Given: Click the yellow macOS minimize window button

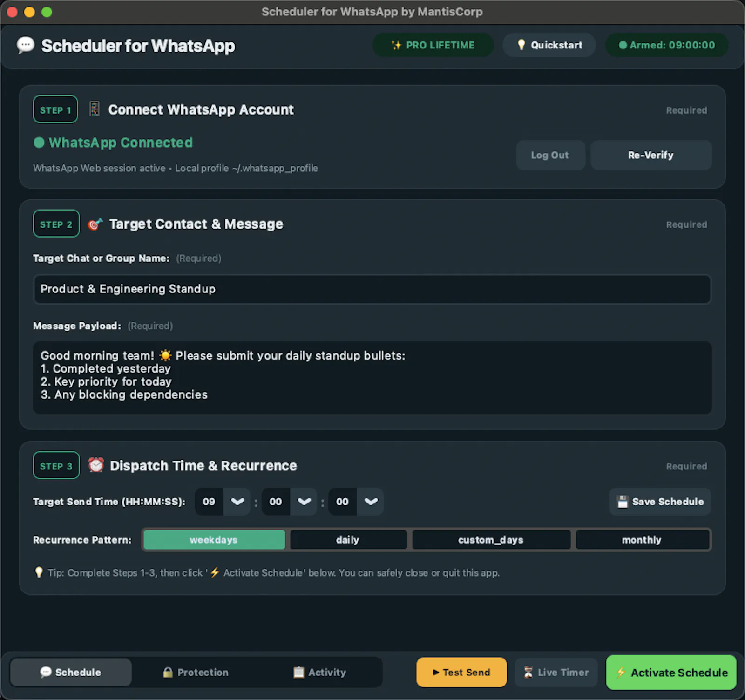Looking at the screenshot, I should pos(29,12).
